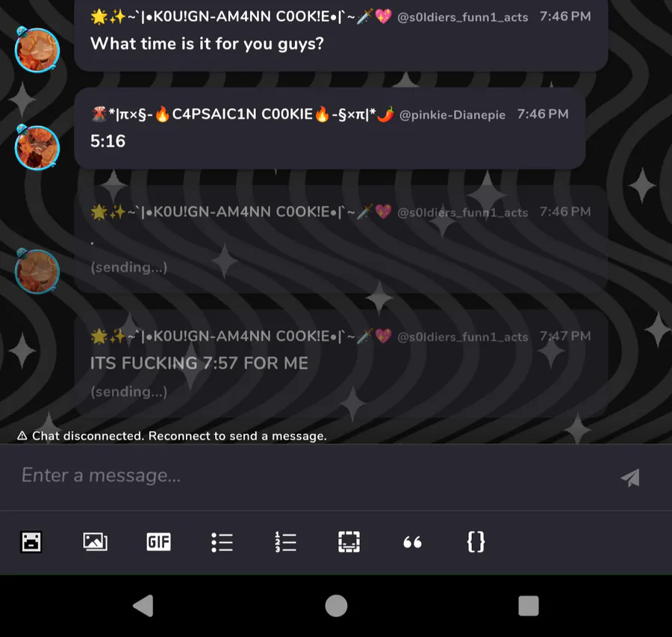This screenshot has width=672, height=637.
Task: Insert a numbered list
Action: click(285, 542)
